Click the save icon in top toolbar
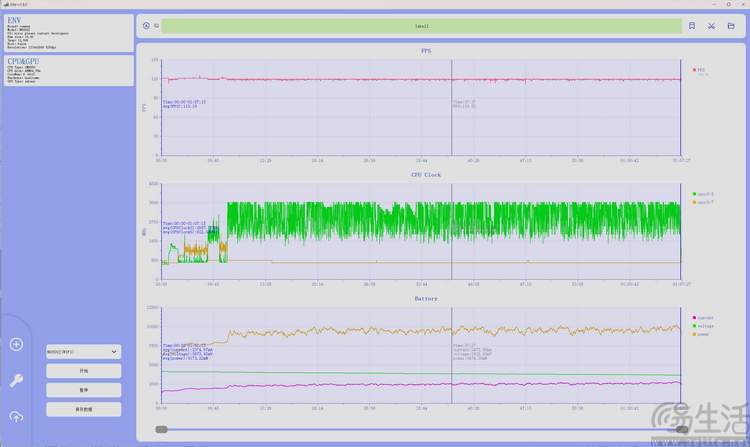Viewport: 750px width, 447px height. coord(691,26)
